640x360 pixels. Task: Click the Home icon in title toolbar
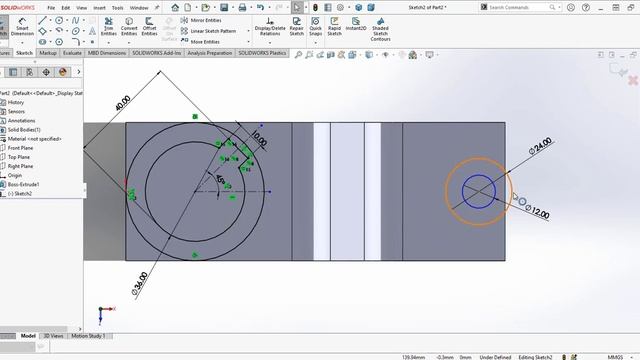pos(175,7)
